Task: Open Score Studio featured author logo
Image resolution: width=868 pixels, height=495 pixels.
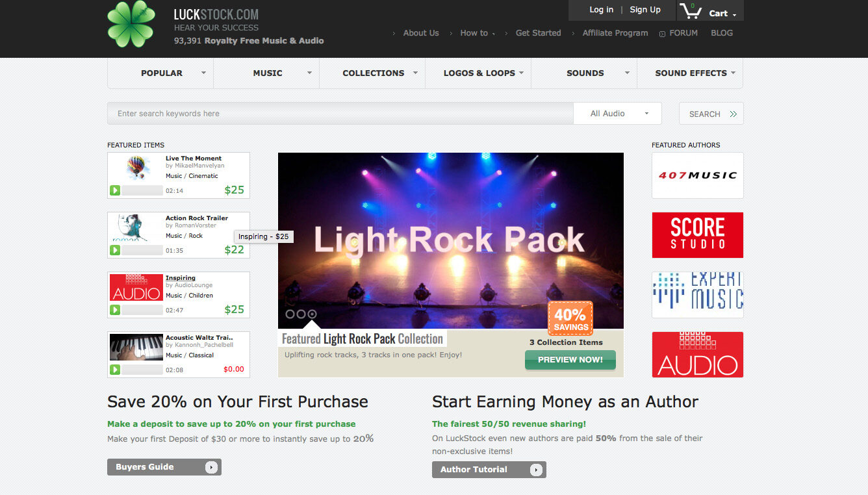Action: click(x=698, y=235)
